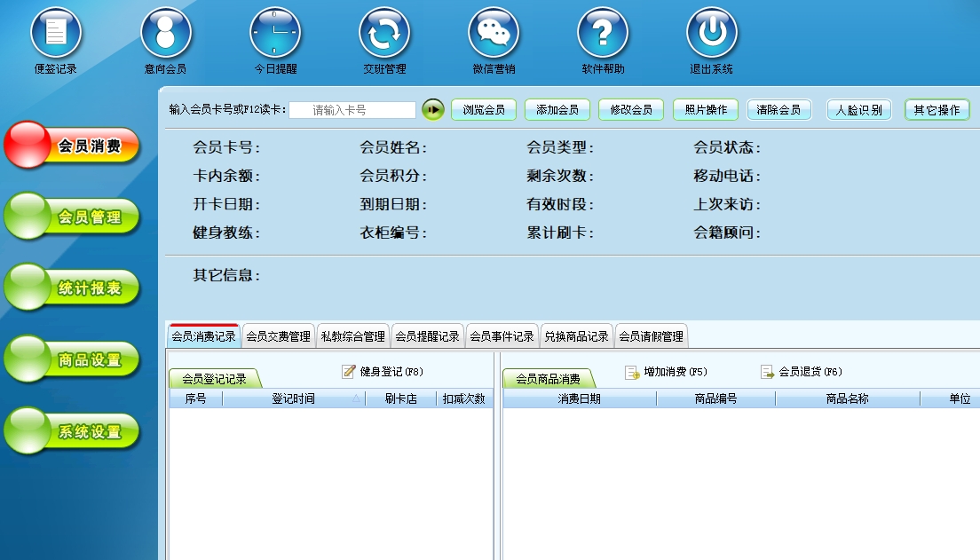Open 今日提醒 clock reminder icon
This screenshot has height=560, width=980.
click(275, 33)
